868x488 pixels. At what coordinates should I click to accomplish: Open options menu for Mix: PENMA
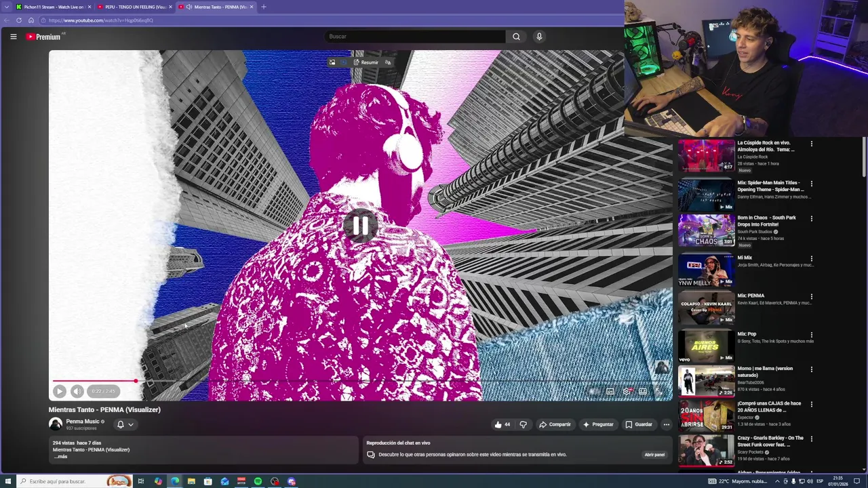811,296
